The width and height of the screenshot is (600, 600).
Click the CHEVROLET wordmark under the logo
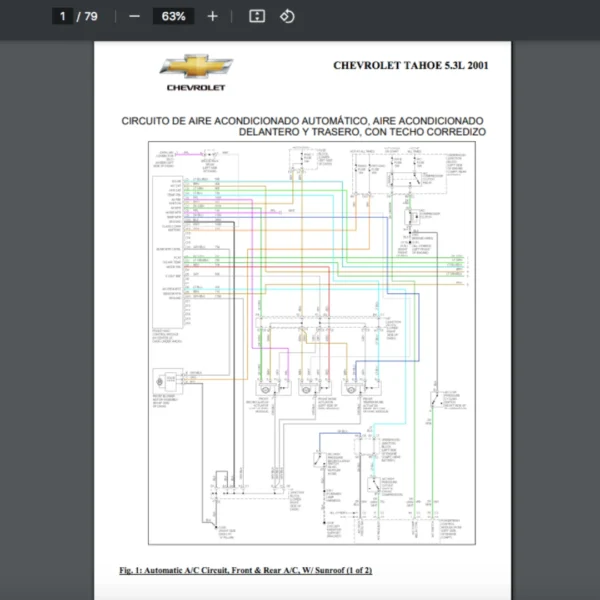tap(195, 88)
